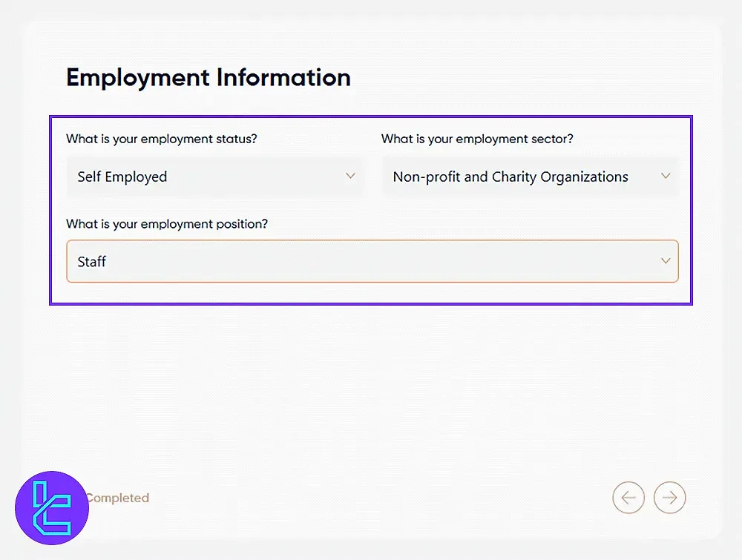Open the employment status dropdown

click(214, 177)
